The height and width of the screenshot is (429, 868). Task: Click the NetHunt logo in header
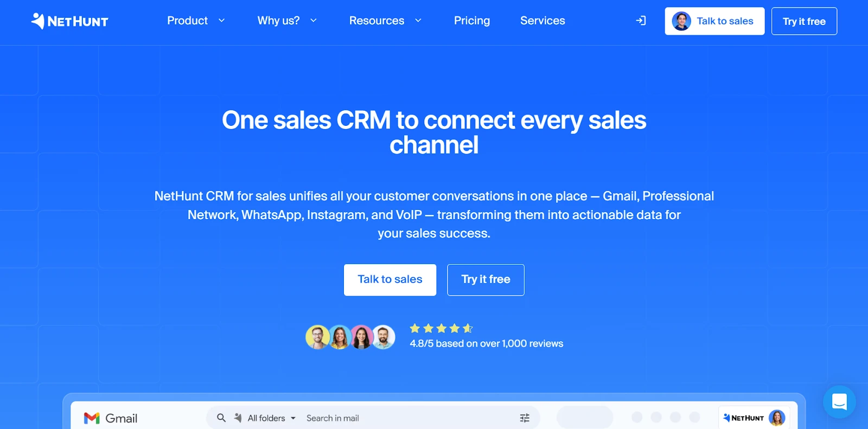pos(70,21)
